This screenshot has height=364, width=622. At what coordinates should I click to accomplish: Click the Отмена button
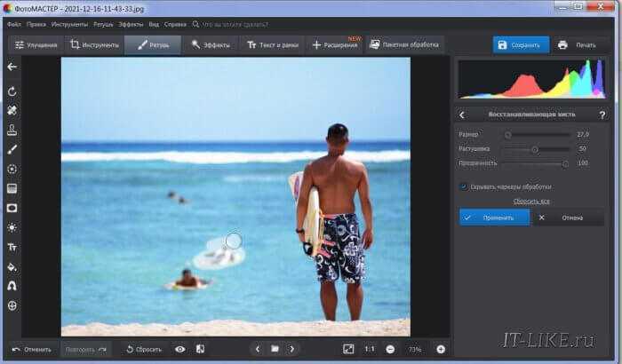(x=568, y=218)
